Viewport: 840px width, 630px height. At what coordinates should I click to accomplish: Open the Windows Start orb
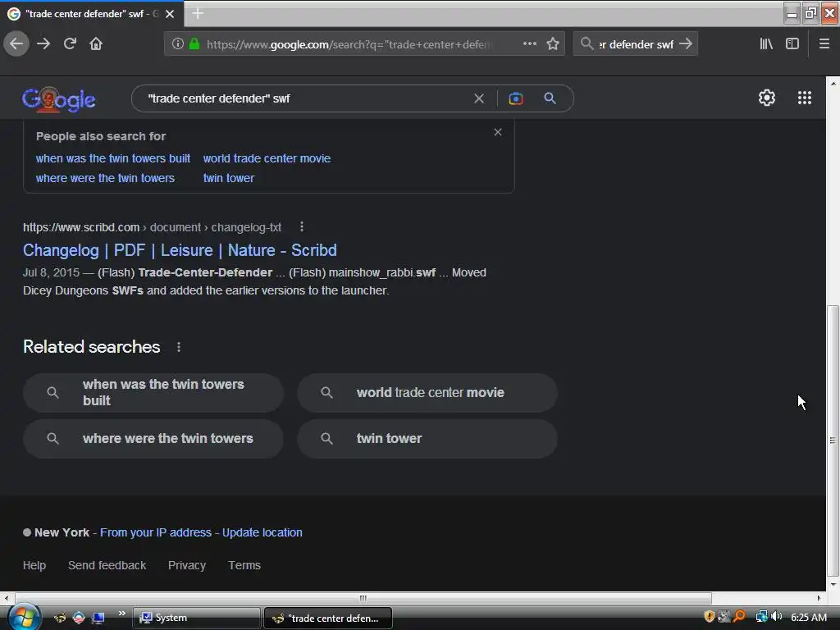24,617
